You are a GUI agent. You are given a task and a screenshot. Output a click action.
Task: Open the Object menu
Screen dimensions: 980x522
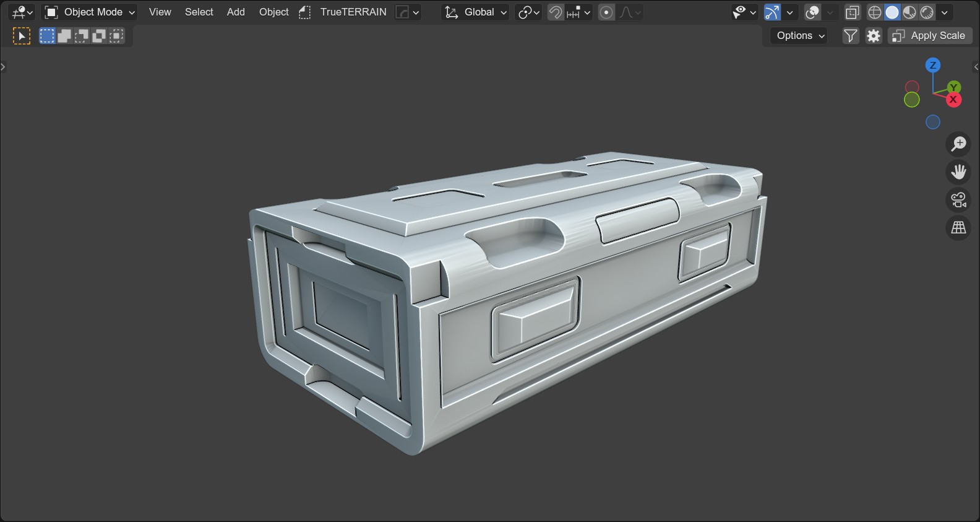point(273,12)
